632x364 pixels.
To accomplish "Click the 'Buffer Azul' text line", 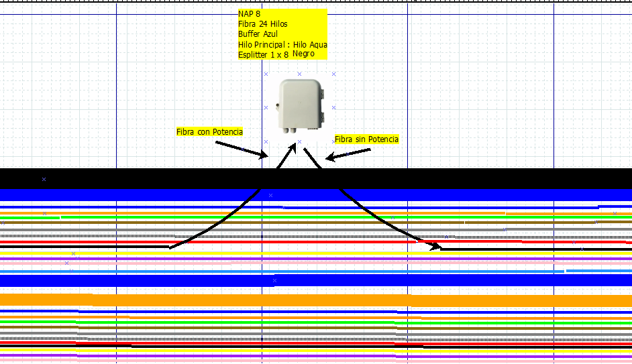I will click(258, 34).
